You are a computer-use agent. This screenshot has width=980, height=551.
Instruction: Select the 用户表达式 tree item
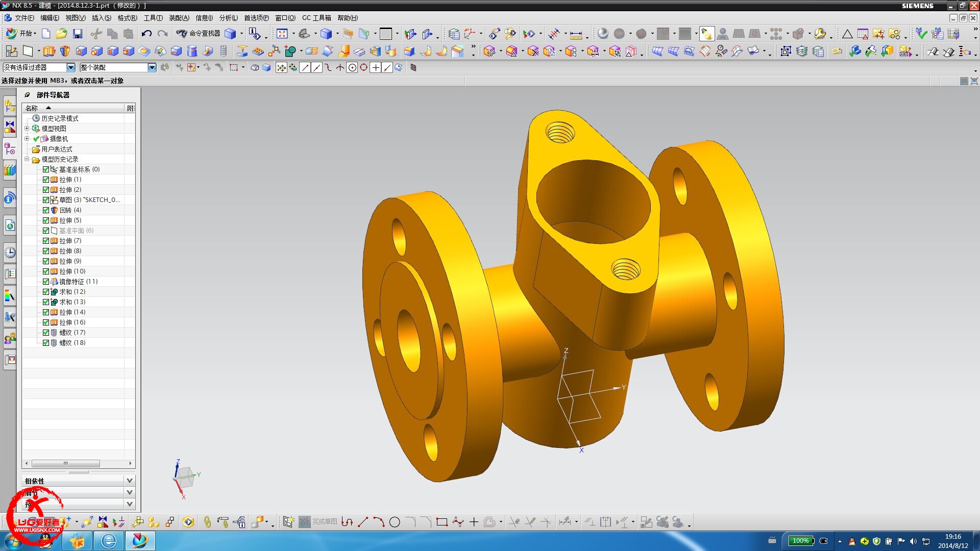(x=57, y=149)
